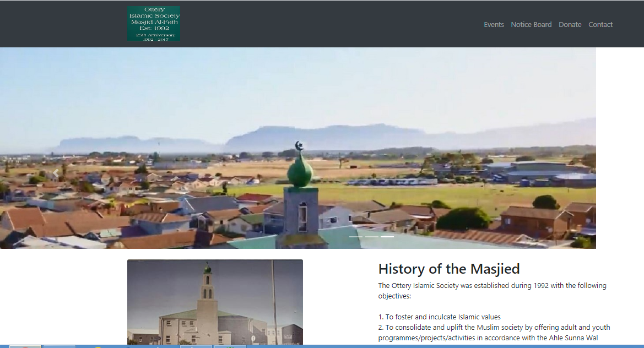This screenshot has width=644, height=348.
Task: Click the 'established during 1992' sentence
Action: [x=492, y=291]
